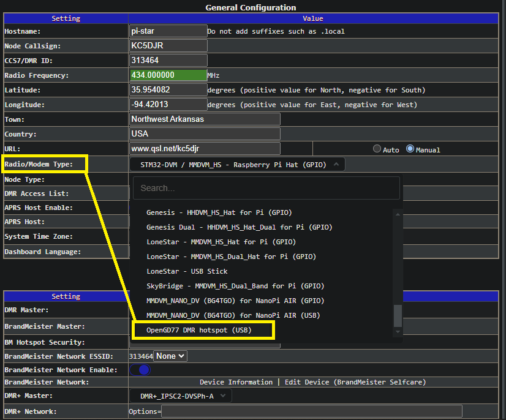This screenshot has width=506, height=420.
Task: Choose MMDVM_NANO_DV NanoPi AIR (USB)
Action: 233,315
